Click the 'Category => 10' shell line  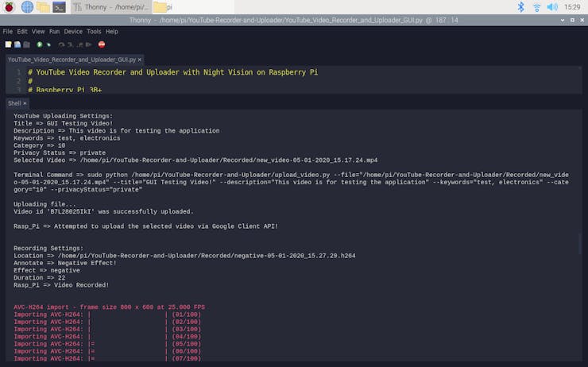(40, 145)
